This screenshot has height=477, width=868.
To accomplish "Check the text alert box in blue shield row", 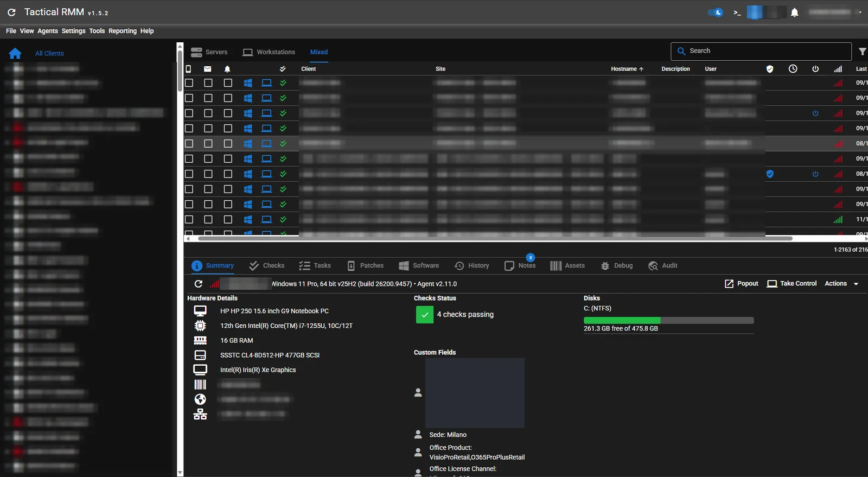I will pyautogui.click(x=189, y=174).
